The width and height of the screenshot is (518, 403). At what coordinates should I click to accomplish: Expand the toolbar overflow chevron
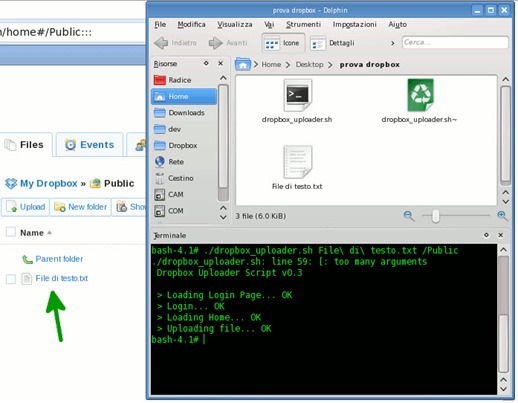tap(393, 43)
